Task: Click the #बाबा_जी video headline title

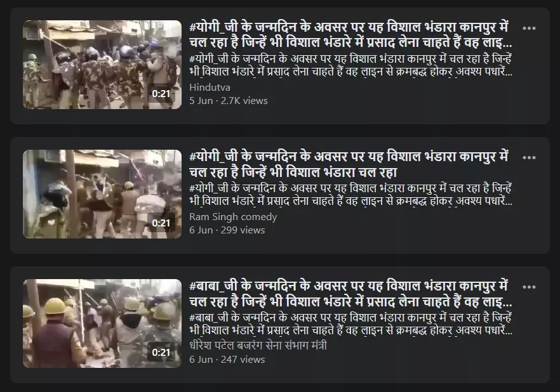Action: tap(350, 294)
